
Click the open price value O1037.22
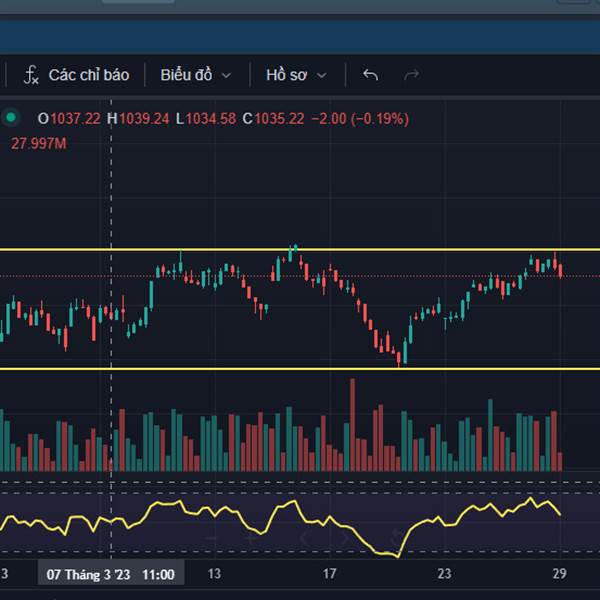point(69,119)
